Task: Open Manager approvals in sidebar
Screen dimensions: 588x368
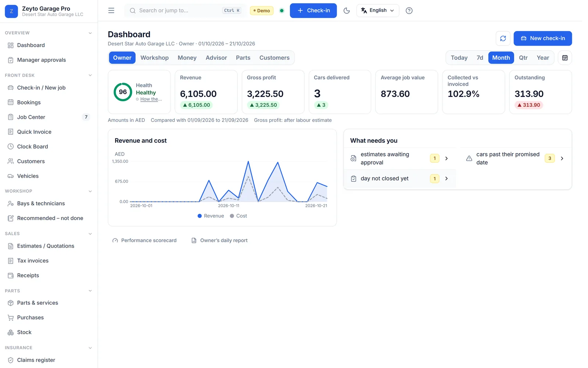Action: 49,60
